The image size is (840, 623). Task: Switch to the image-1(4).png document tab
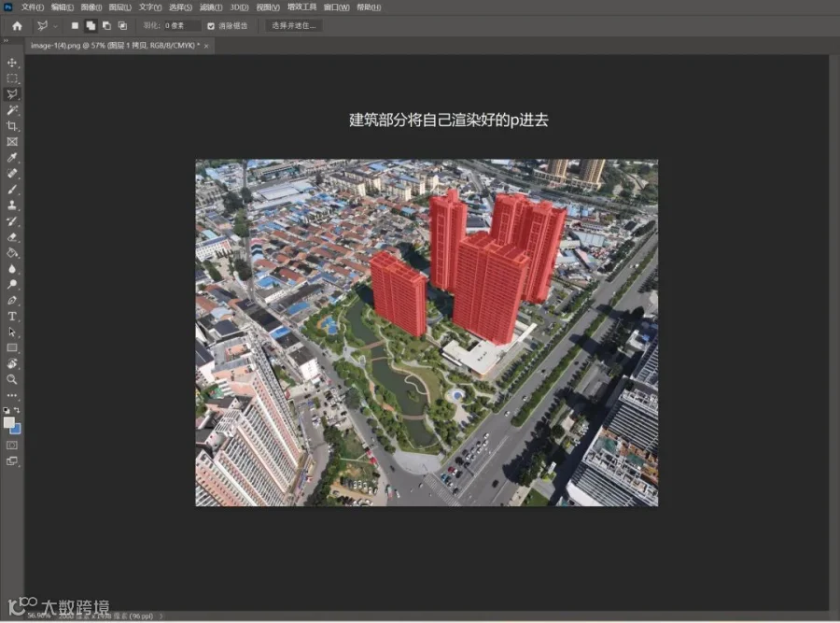[115, 46]
